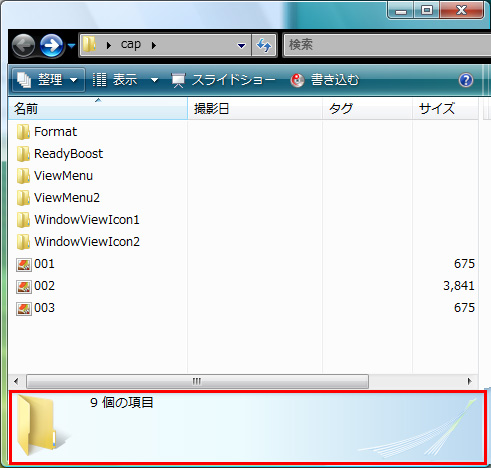Click the 書き込む burn button

tap(325, 80)
